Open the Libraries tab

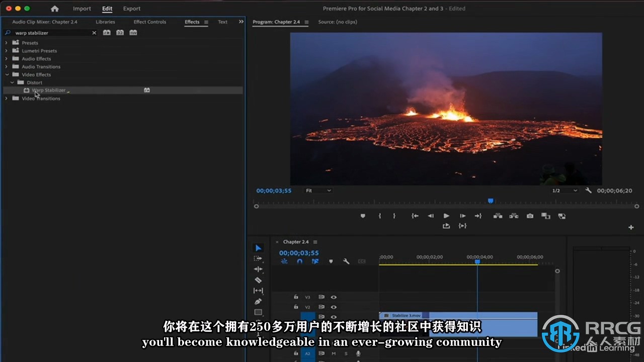[x=105, y=22]
